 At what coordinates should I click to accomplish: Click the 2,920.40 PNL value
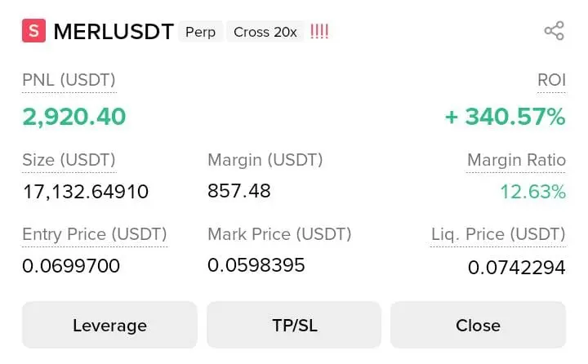[x=74, y=117]
